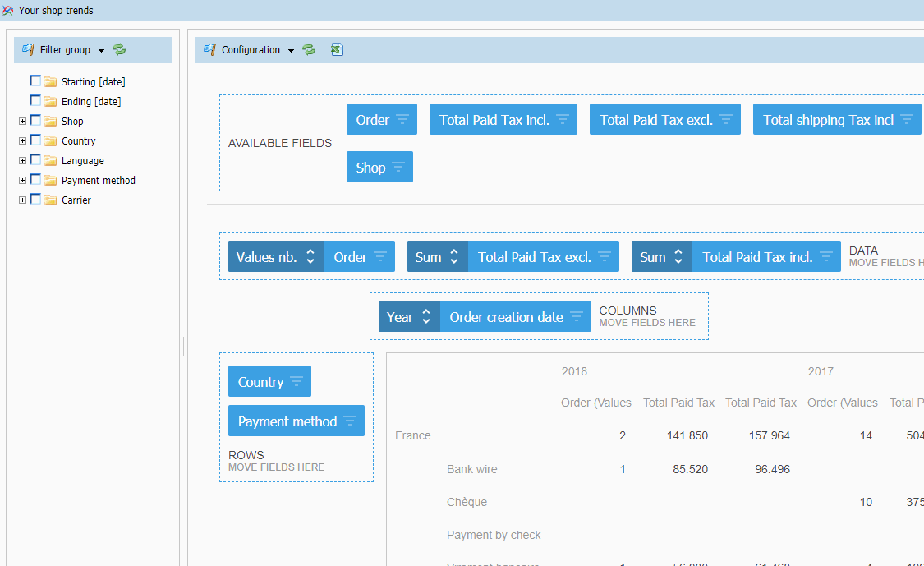Click the Excel export icon in toolbar

click(x=337, y=50)
